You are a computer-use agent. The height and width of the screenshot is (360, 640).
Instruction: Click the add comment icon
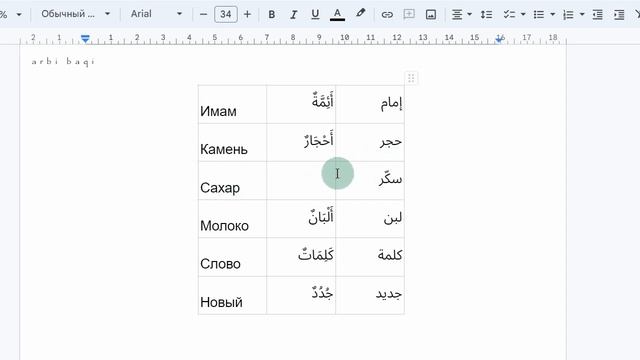tap(409, 15)
